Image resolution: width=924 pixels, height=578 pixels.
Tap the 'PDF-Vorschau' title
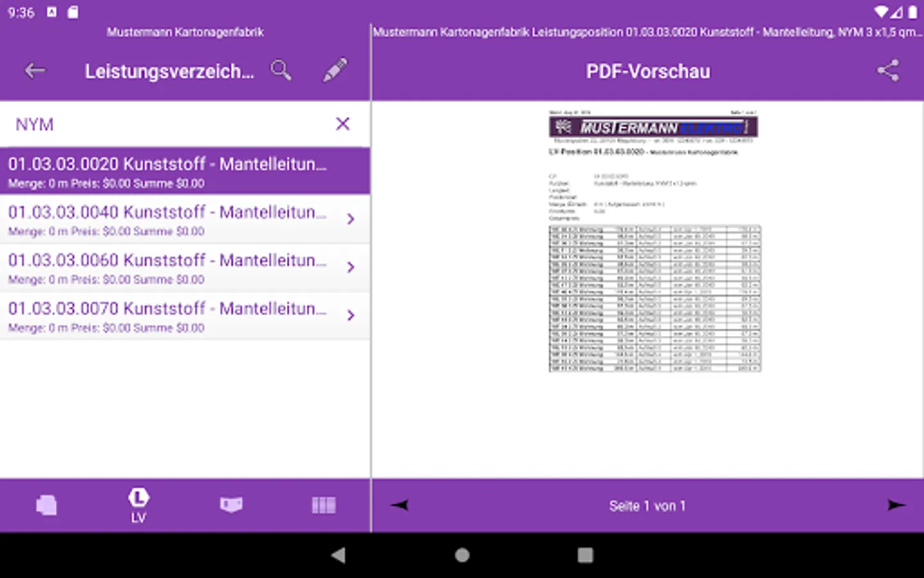(x=648, y=71)
